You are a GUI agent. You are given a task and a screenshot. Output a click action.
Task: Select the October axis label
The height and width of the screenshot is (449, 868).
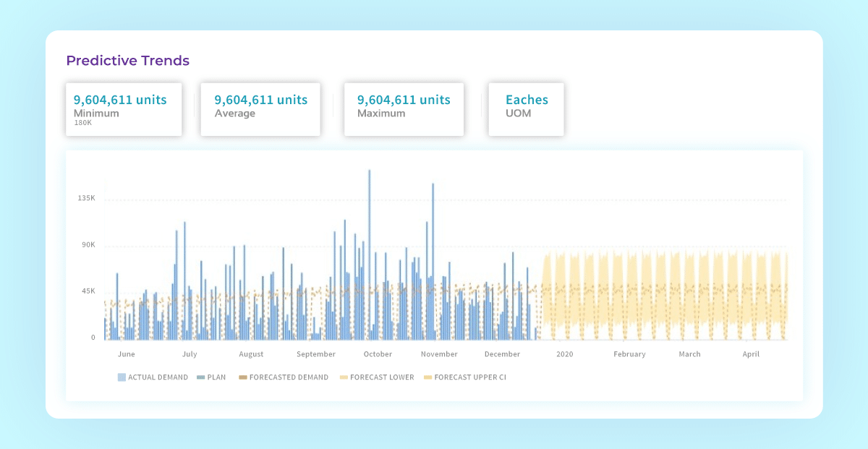[378, 354]
